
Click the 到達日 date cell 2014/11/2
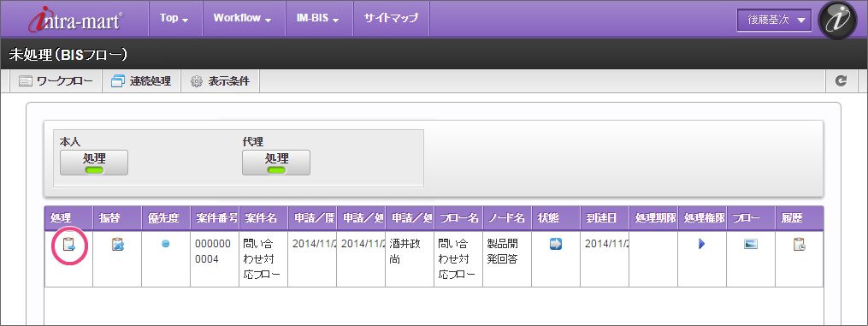pos(605,259)
